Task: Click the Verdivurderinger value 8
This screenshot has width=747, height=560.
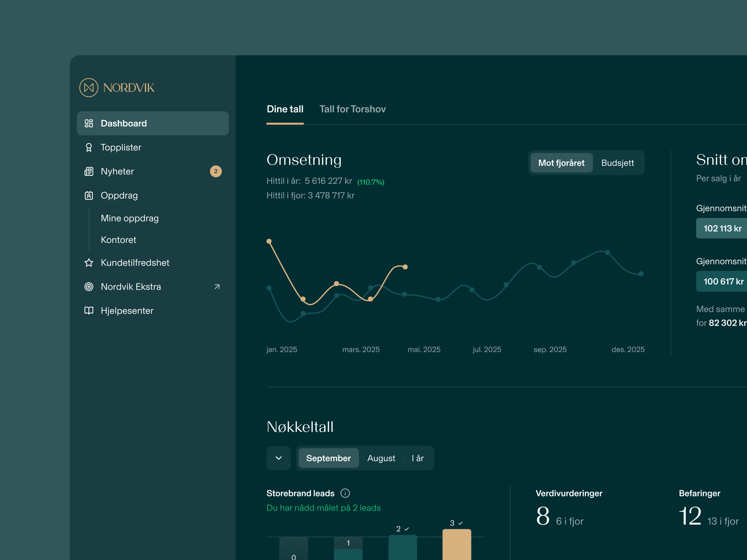Action: point(543,516)
